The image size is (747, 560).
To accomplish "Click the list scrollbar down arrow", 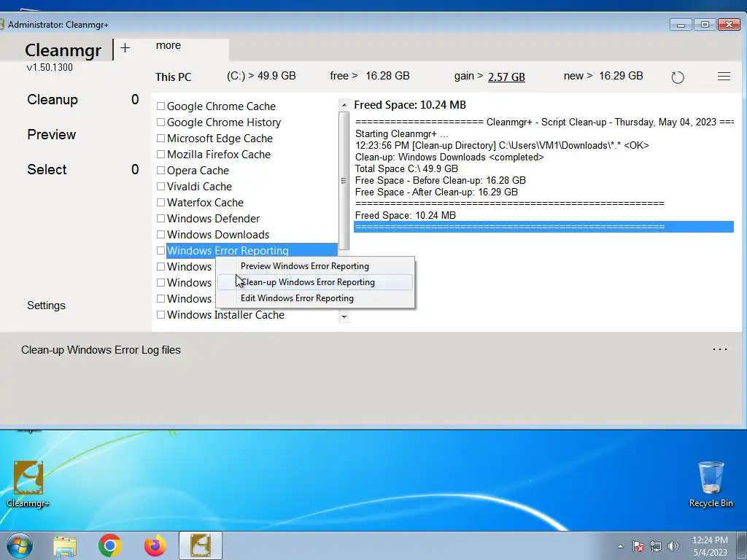I will point(344,316).
